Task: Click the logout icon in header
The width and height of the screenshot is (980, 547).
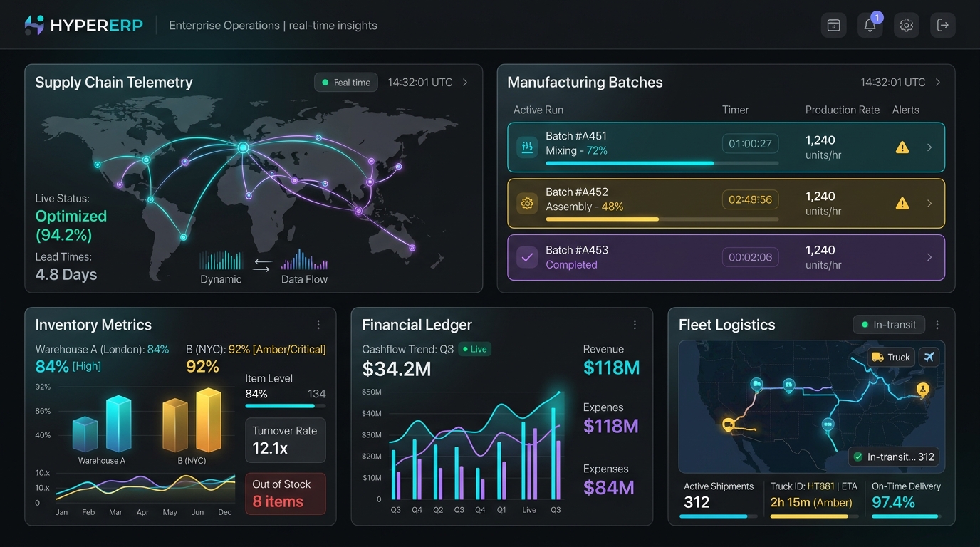Action: (x=943, y=25)
